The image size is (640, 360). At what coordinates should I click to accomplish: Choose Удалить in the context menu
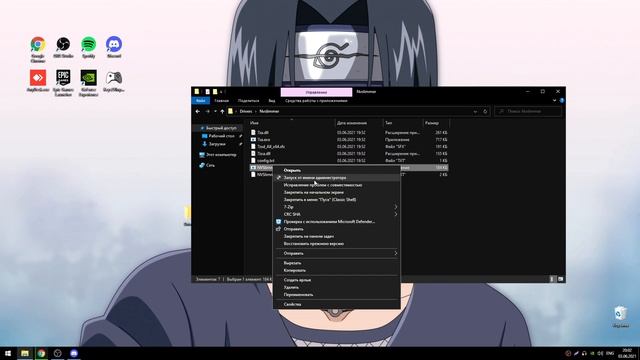coord(337,287)
